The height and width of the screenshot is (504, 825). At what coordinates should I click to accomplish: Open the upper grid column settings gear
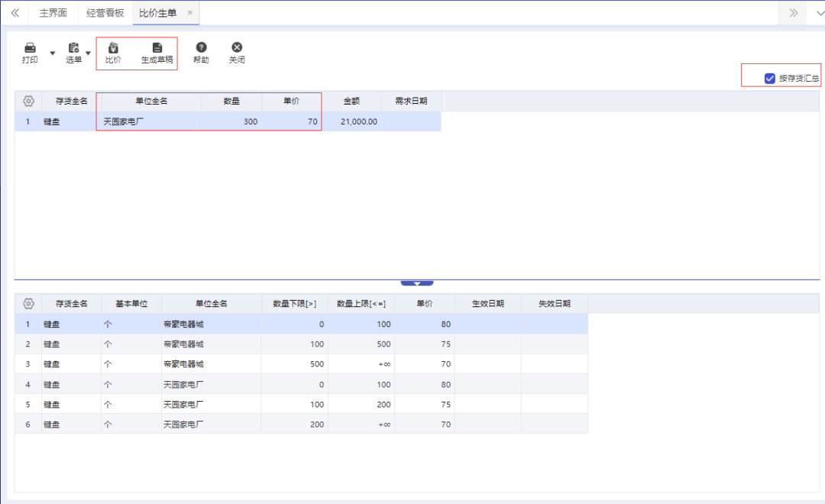pos(28,101)
